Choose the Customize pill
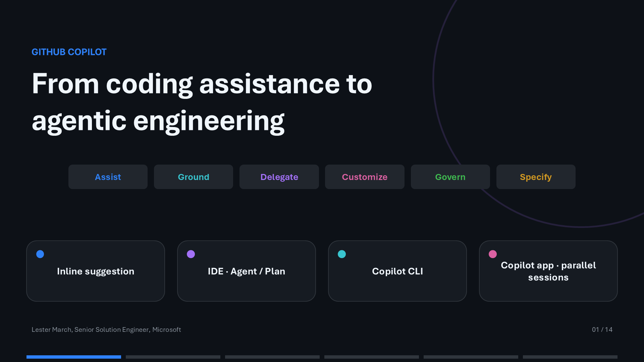Screen dimensions: 644x362 [x=365, y=177]
